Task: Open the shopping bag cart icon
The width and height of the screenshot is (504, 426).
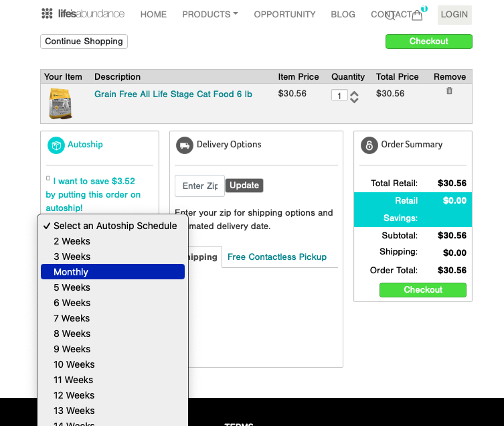Action: coord(417,15)
